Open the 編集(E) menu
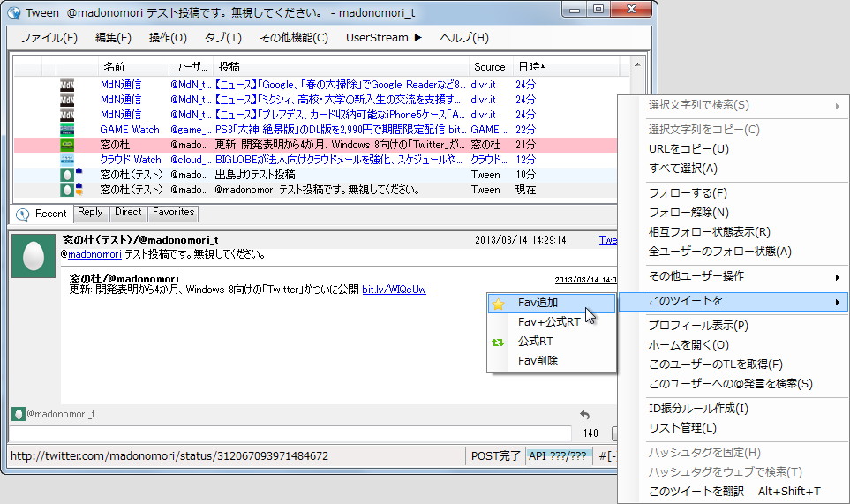The width and height of the screenshot is (850, 504). [x=113, y=37]
